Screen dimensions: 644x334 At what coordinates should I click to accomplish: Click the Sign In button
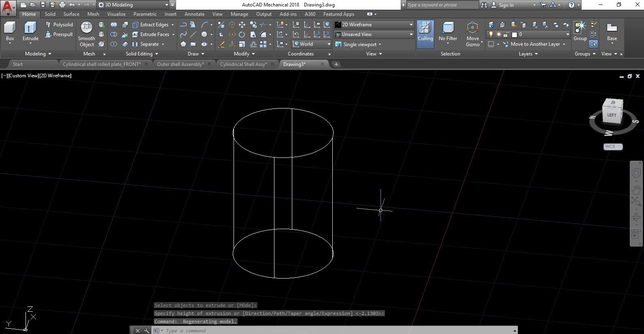pyautogui.click(x=506, y=5)
